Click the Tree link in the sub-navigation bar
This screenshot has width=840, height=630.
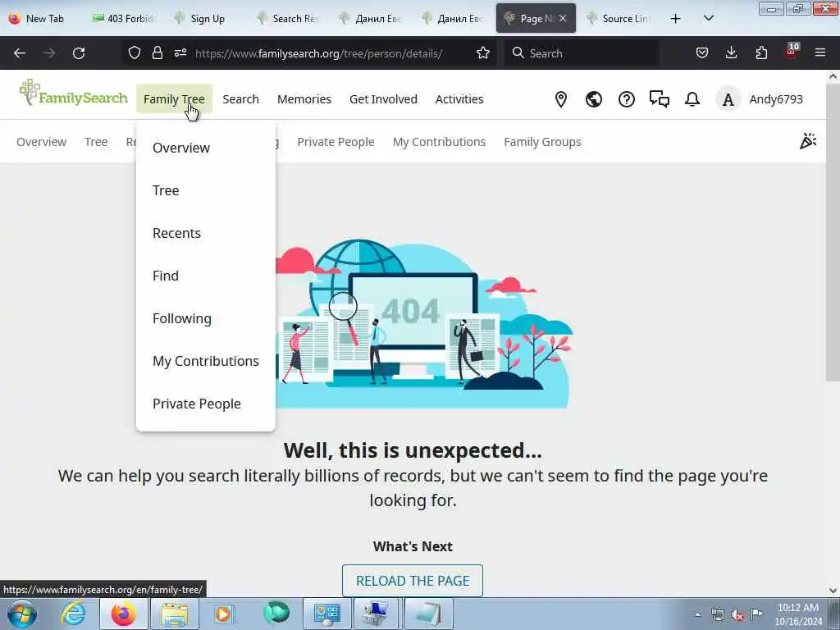pyautogui.click(x=96, y=142)
